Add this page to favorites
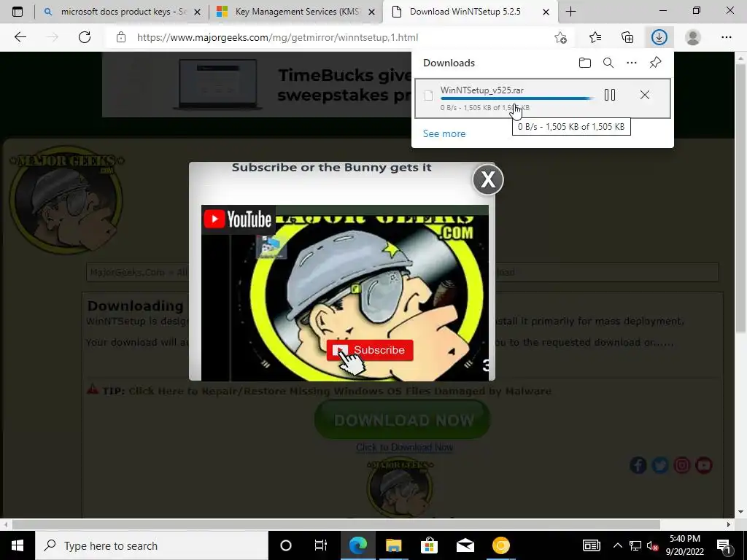Viewport: 747px width, 560px height. click(x=561, y=37)
